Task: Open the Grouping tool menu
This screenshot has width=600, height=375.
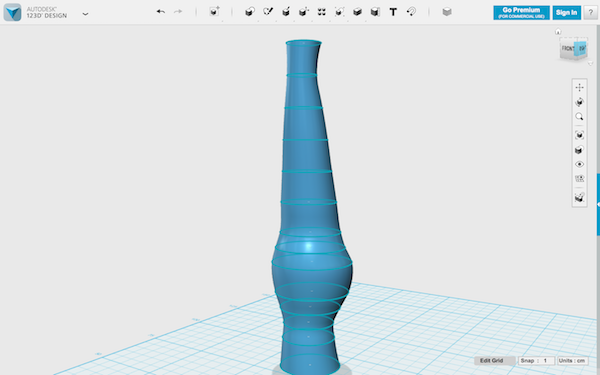Action: pyautogui.click(x=339, y=12)
